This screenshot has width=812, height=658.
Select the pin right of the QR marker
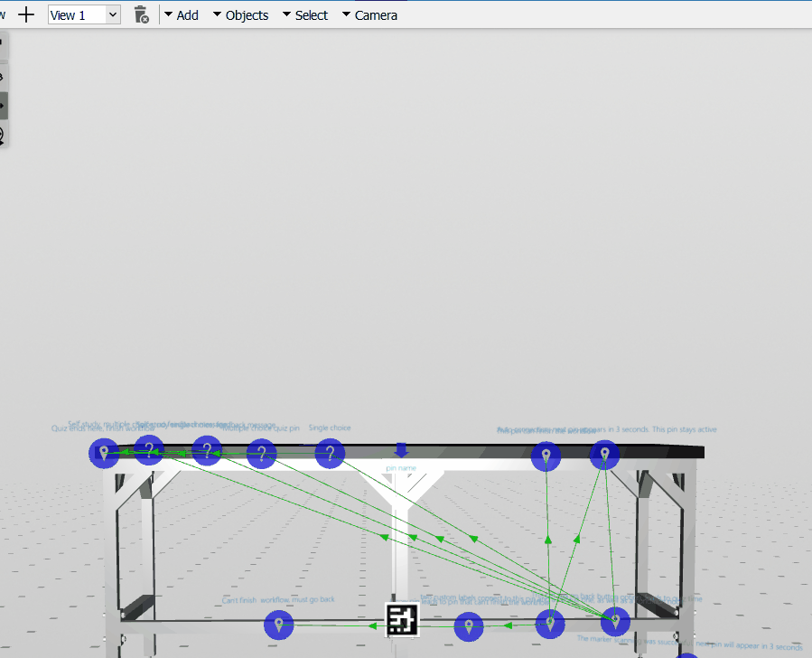pyautogui.click(x=469, y=626)
